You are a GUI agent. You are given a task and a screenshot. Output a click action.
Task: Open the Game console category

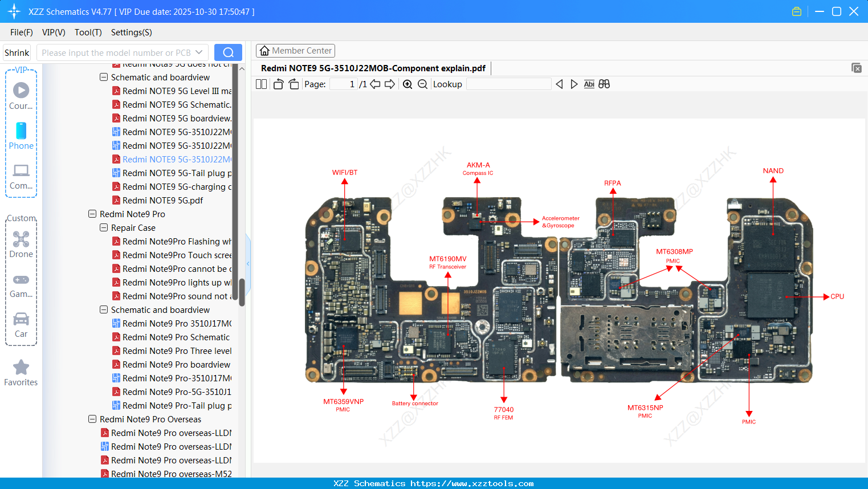(21, 285)
